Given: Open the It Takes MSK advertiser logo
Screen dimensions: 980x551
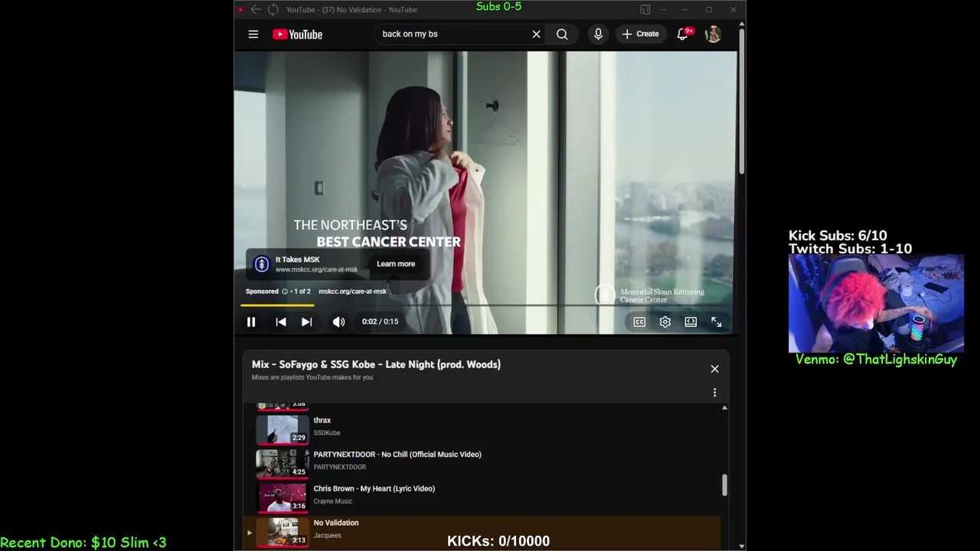Looking at the screenshot, I should (262, 264).
